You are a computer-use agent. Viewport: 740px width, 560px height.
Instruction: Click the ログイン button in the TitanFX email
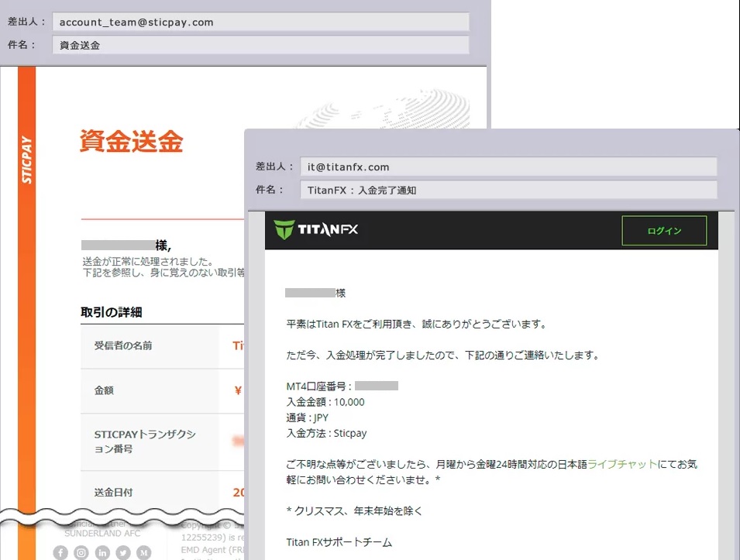(x=664, y=231)
